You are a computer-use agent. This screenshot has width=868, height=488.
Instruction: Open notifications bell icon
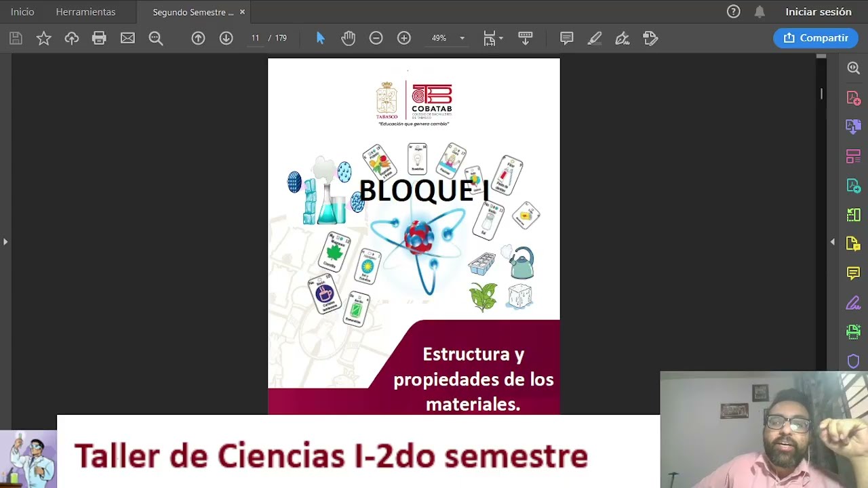759,12
